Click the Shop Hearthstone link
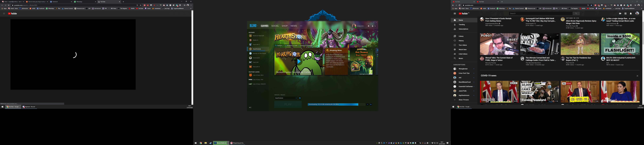Viewport: 644px width, 145px height. pos(305,46)
